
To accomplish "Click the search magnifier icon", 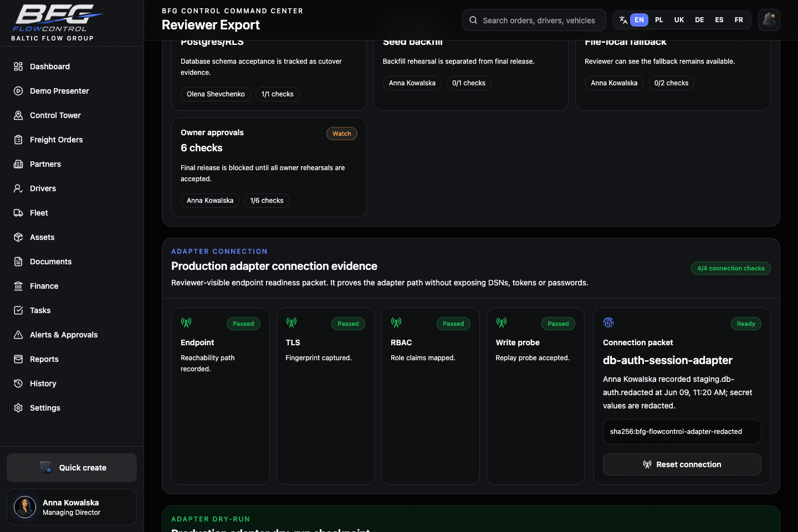I will pos(473,20).
